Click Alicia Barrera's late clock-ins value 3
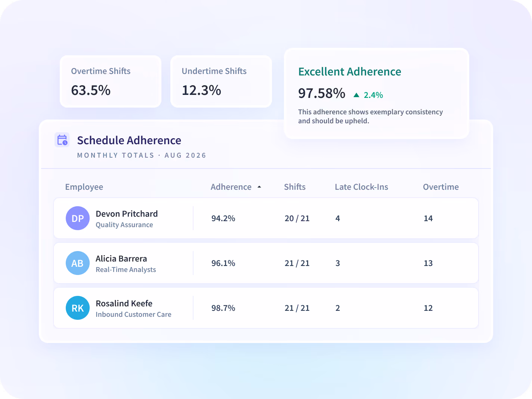 338,263
